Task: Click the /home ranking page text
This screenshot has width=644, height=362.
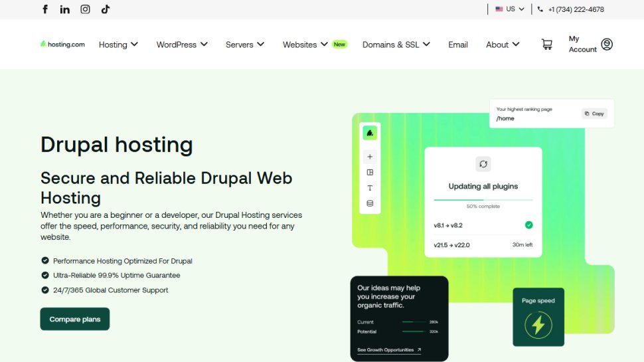Action: (x=505, y=118)
